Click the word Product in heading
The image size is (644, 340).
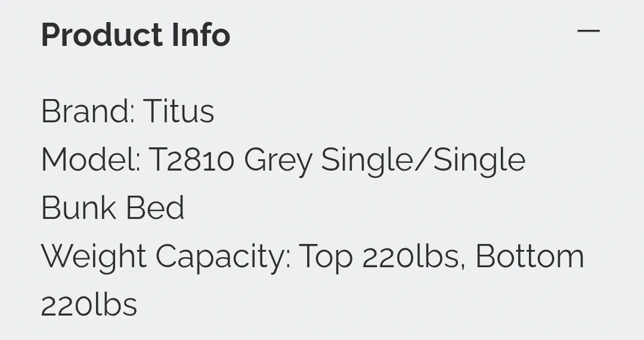pyautogui.click(x=102, y=35)
